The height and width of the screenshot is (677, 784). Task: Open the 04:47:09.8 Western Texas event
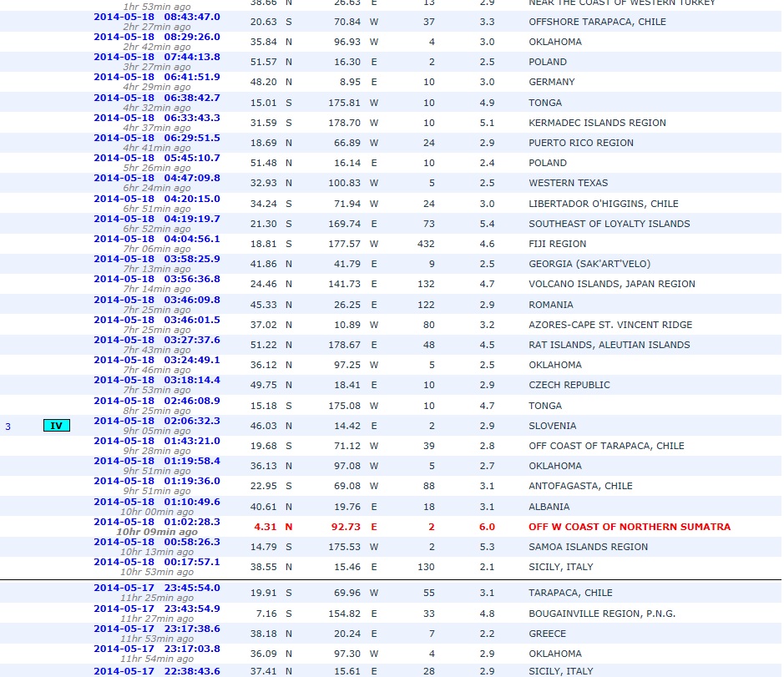[x=156, y=178]
